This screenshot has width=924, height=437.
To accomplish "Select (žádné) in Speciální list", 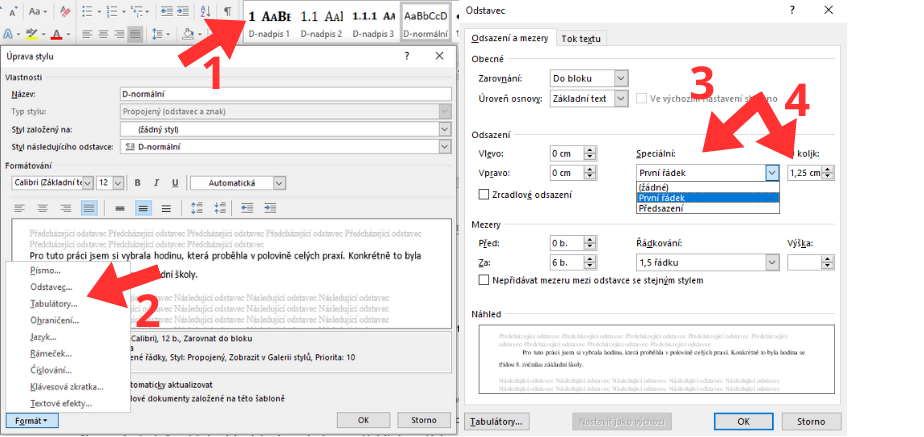I will (x=708, y=188).
